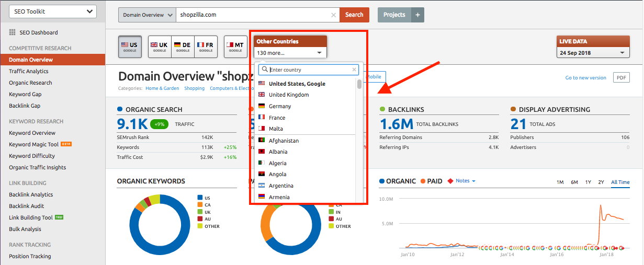Viewport: 644px width, 265px height.
Task: Go to Traffic Analytics
Action: (29, 71)
